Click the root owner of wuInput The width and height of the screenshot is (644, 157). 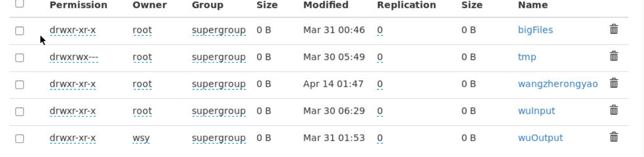pos(142,111)
